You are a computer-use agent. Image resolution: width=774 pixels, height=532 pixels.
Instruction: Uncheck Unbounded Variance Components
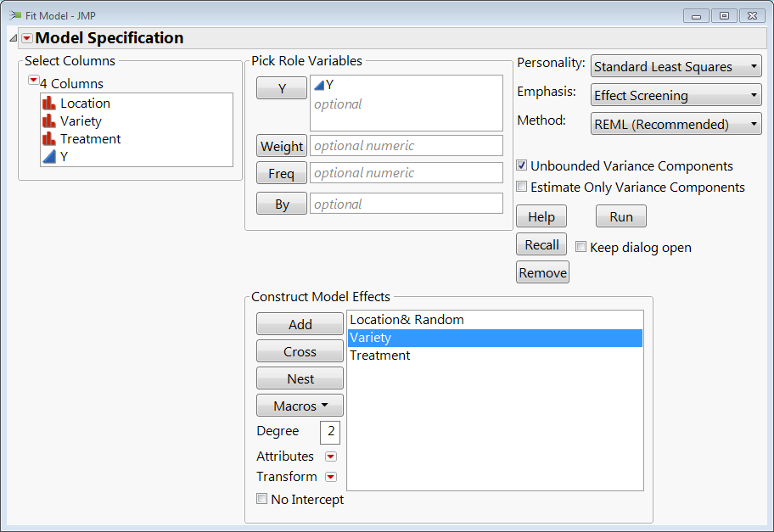(x=523, y=166)
